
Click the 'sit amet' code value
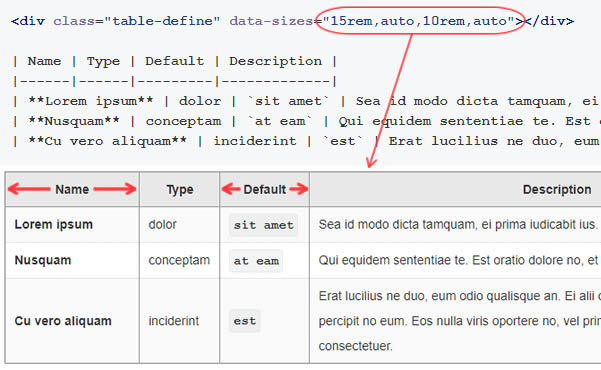264,225
